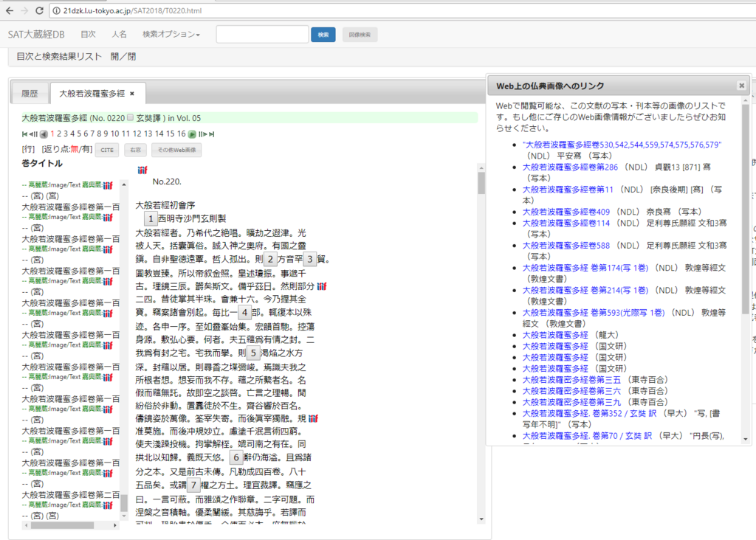
Task: Open footnote marker 7 before 權之方土
Action: pyautogui.click(x=193, y=485)
